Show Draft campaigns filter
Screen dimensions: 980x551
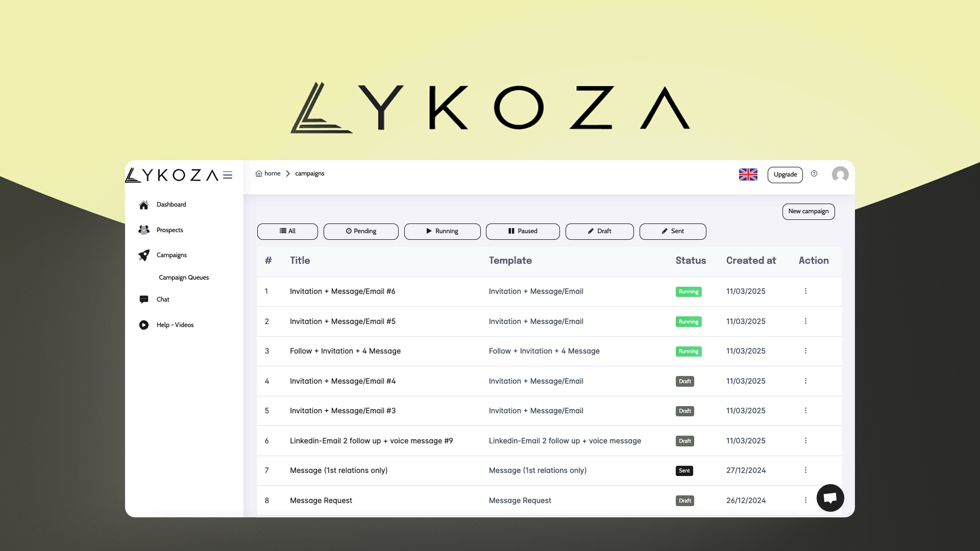(599, 231)
